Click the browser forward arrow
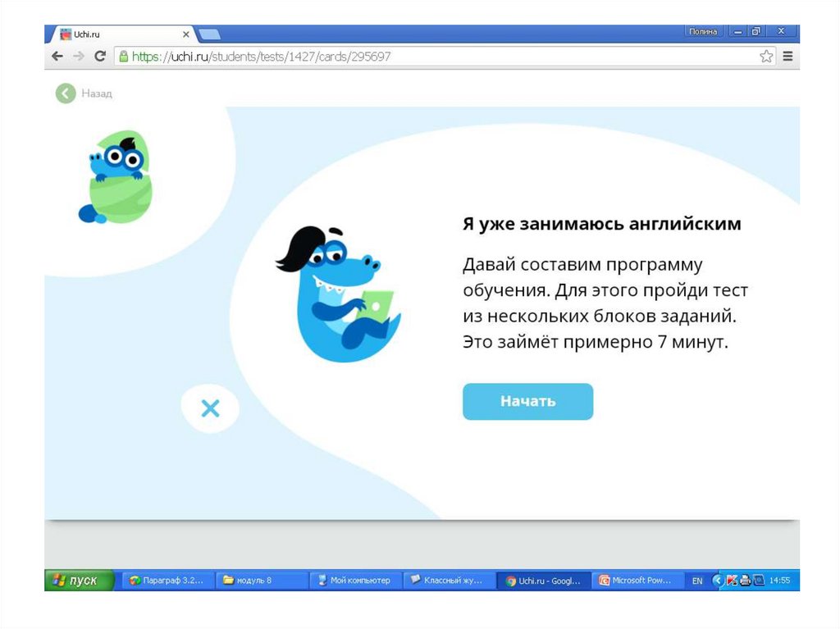Image resolution: width=840 pixels, height=629 pixels. pos(79,57)
